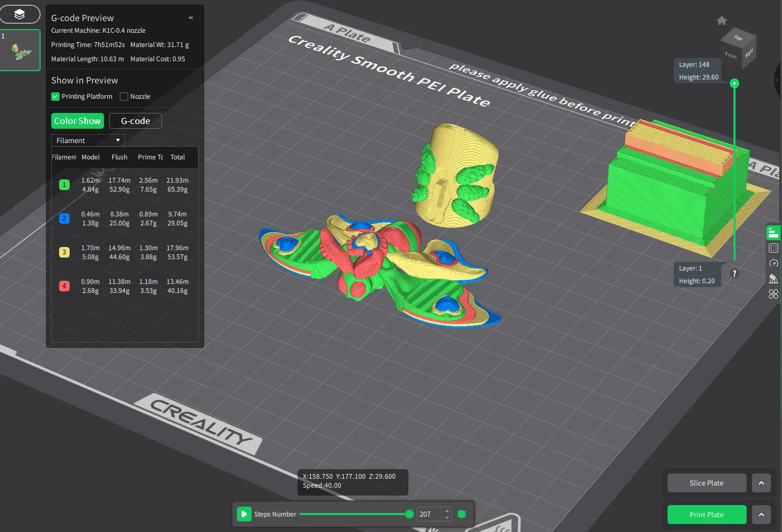This screenshot has width=782, height=532.
Task: Click Flush value 14.96m
Action: 119,248
